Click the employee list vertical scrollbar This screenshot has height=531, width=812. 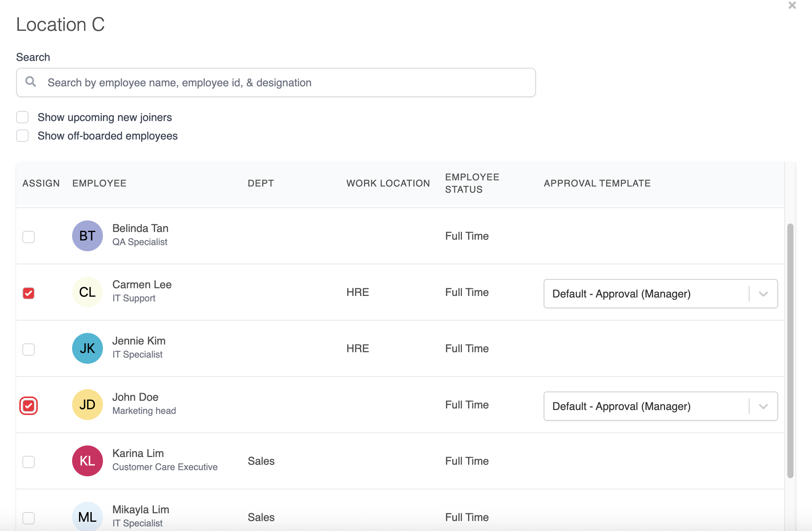pos(790,350)
